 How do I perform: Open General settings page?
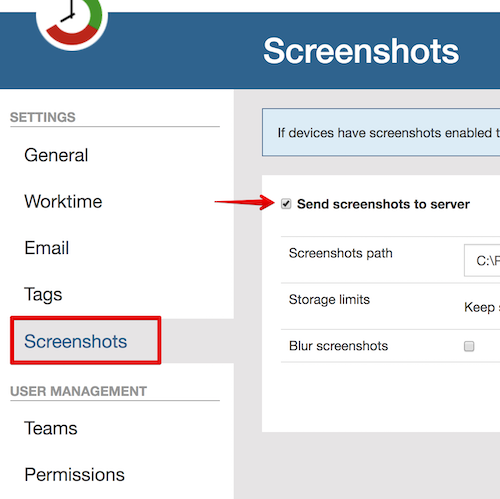56,155
